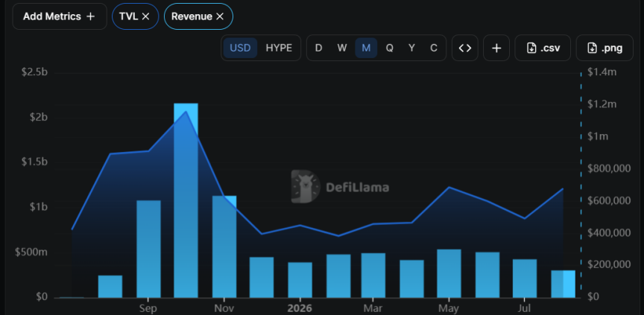Viewport: 644px width, 315px height.
Task: Download chart data as .csv
Action: coord(543,48)
